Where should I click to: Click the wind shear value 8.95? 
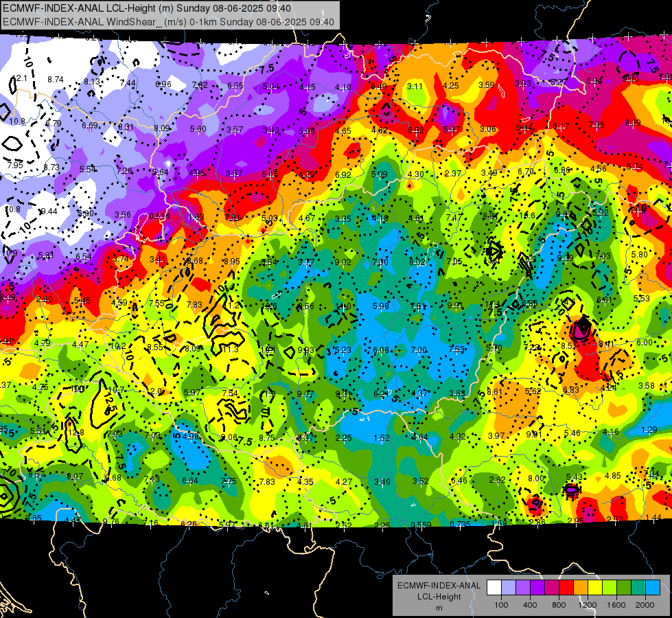click(x=232, y=261)
